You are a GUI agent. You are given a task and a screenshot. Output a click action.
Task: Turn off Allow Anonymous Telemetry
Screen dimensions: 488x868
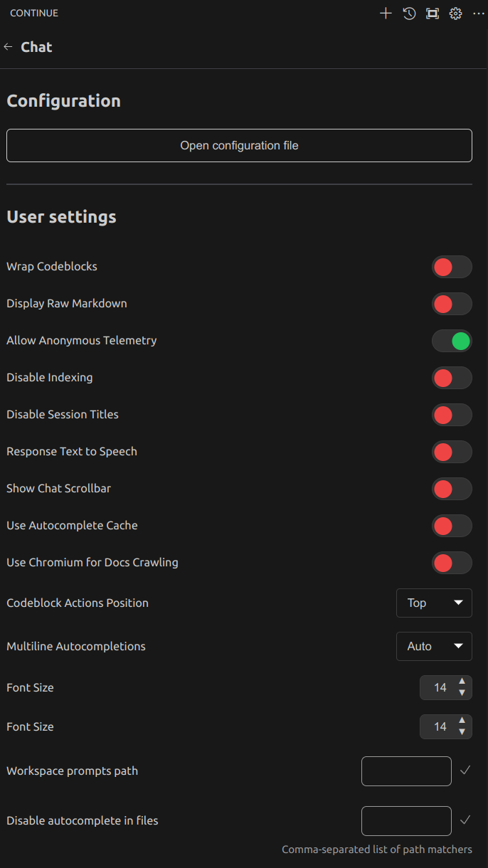[x=452, y=341]
